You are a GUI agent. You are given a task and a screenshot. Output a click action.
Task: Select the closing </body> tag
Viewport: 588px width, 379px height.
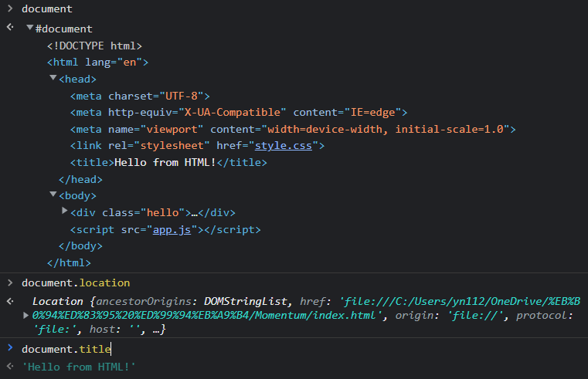pyautogui.click(x=80, y=246)
